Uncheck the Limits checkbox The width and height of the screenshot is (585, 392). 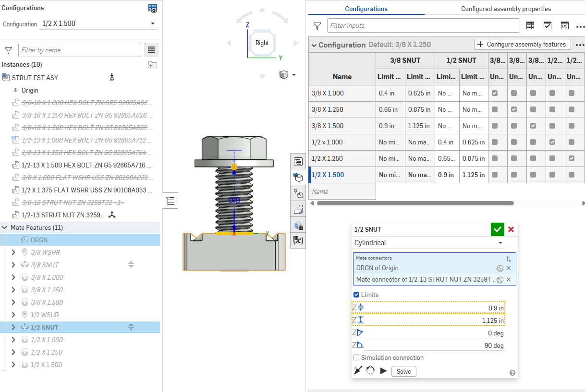coord(356,295)
